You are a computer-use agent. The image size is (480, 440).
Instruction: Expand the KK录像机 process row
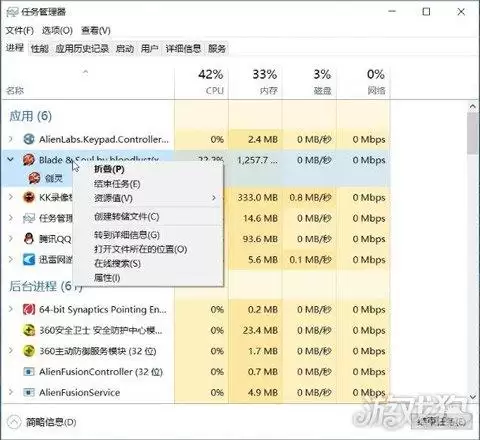click(x=11, y=197)
